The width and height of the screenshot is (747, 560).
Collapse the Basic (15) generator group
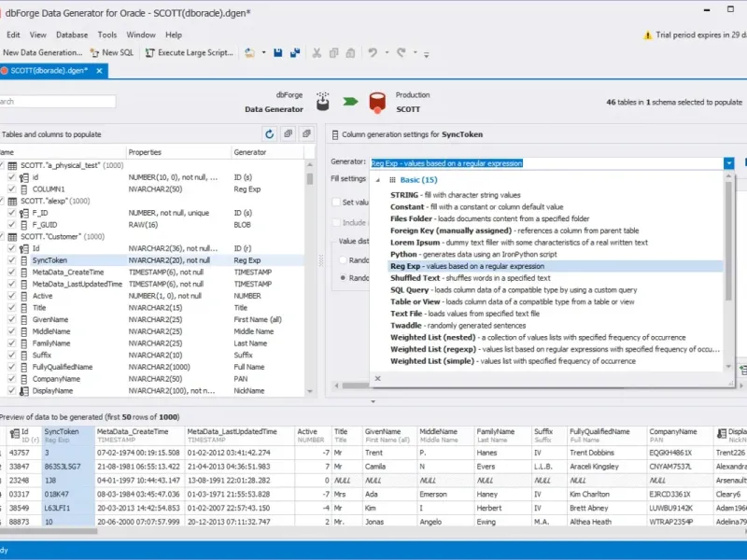(x=378, y=179)
